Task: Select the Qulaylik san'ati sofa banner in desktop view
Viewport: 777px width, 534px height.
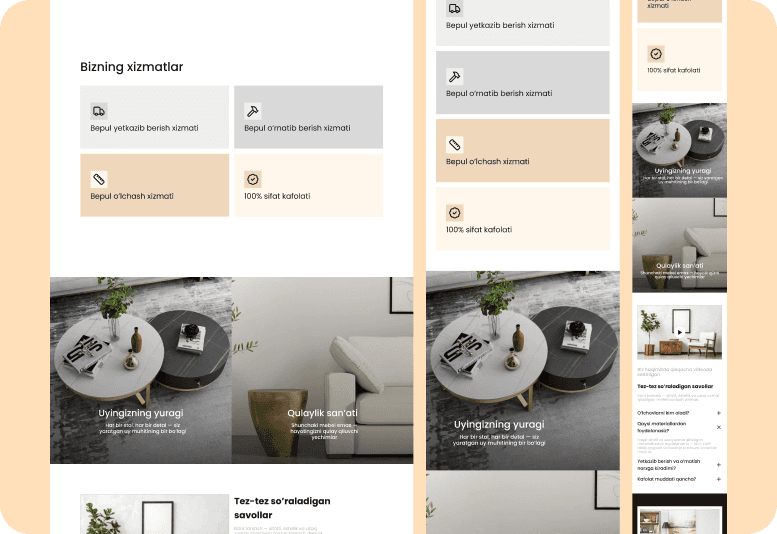Action: pos(323,370)
